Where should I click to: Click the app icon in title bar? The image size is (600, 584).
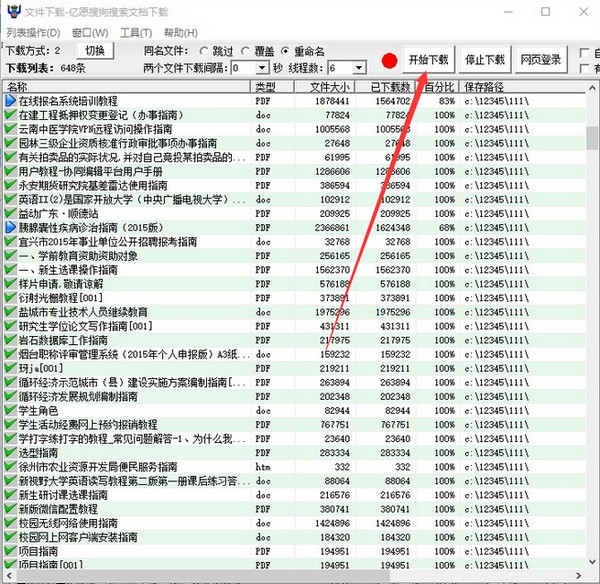point(12,11)
